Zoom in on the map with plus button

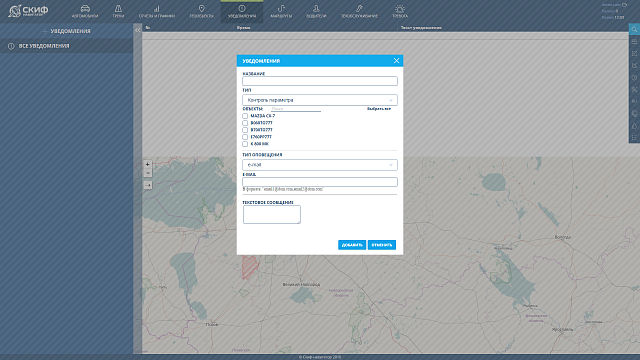[147, 164]
